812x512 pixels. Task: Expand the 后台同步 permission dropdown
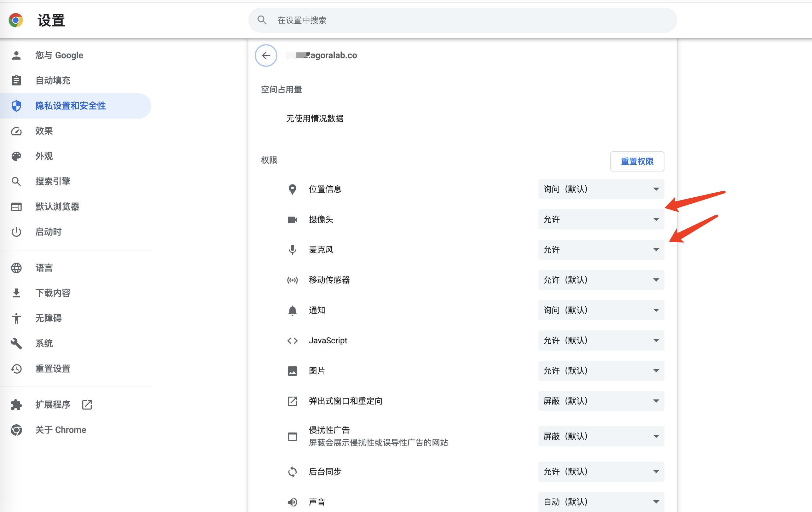pyautogui.click(x=601, y=472)
